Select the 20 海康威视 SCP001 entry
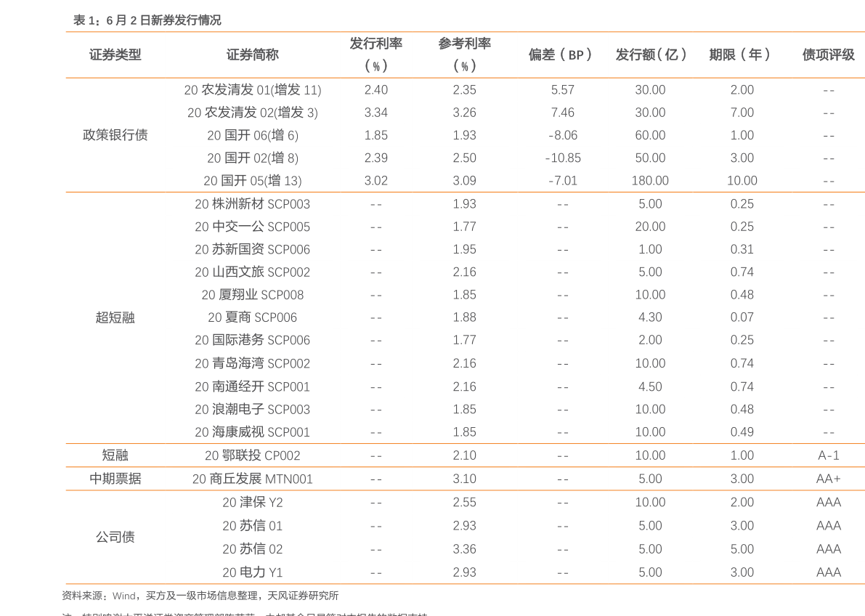 coord(252,432)
